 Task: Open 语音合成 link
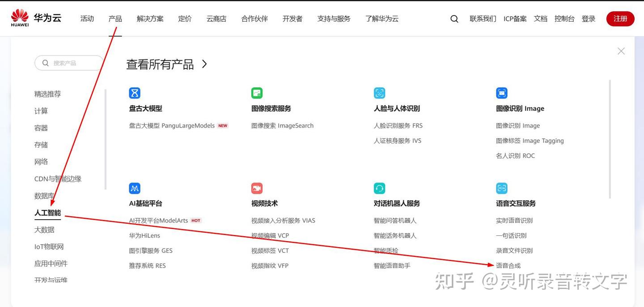[508, 266]
